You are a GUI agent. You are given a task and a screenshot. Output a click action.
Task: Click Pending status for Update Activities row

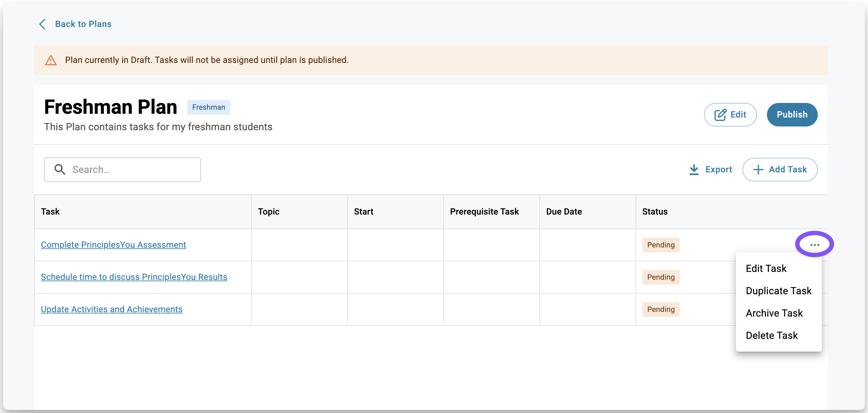(660, 309)
